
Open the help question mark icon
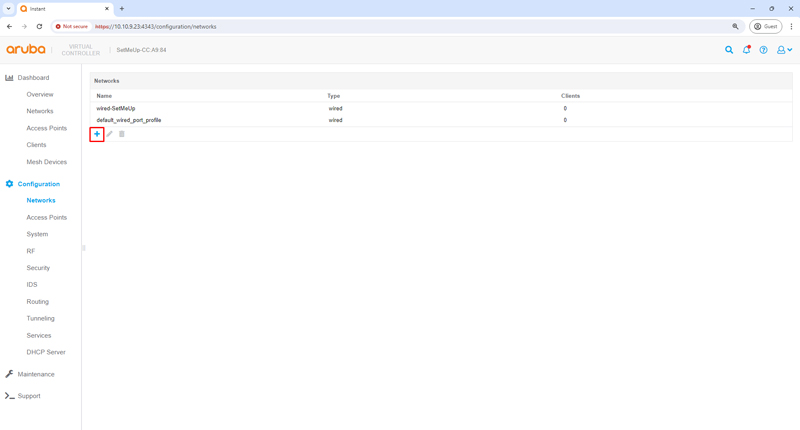coord(763,50)
